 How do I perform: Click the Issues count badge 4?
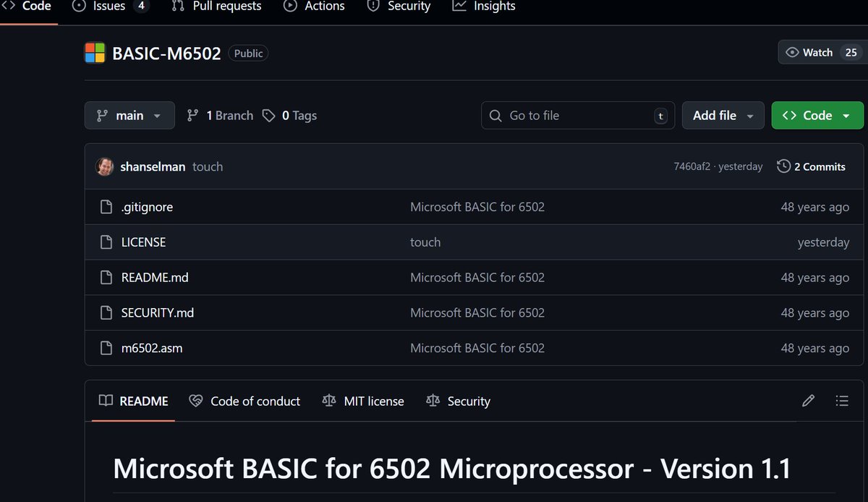141,6
